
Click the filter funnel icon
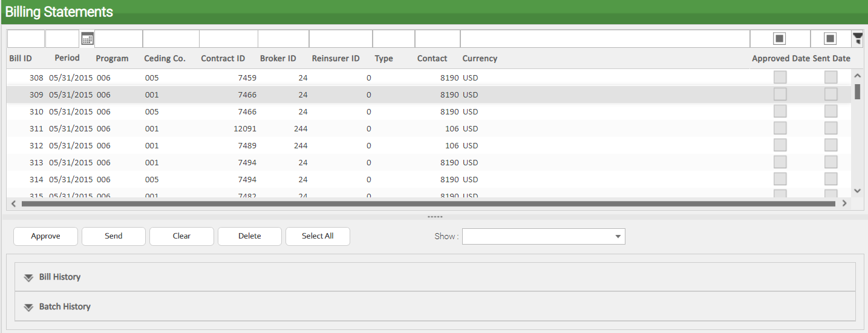[x=858, y=39]
